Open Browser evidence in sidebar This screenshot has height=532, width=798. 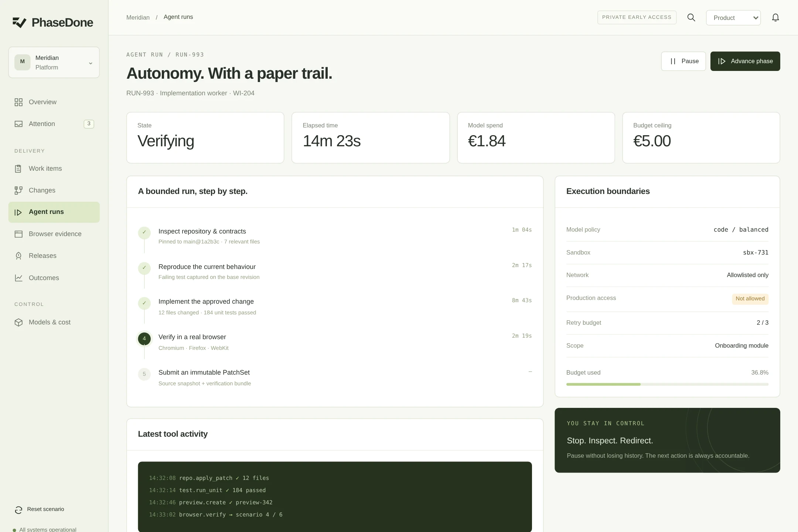click(x=54, y=234)
